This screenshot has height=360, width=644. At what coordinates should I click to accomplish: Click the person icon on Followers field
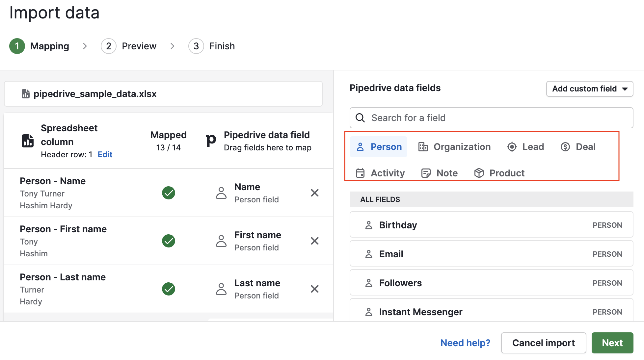click(x=369, y=283)
